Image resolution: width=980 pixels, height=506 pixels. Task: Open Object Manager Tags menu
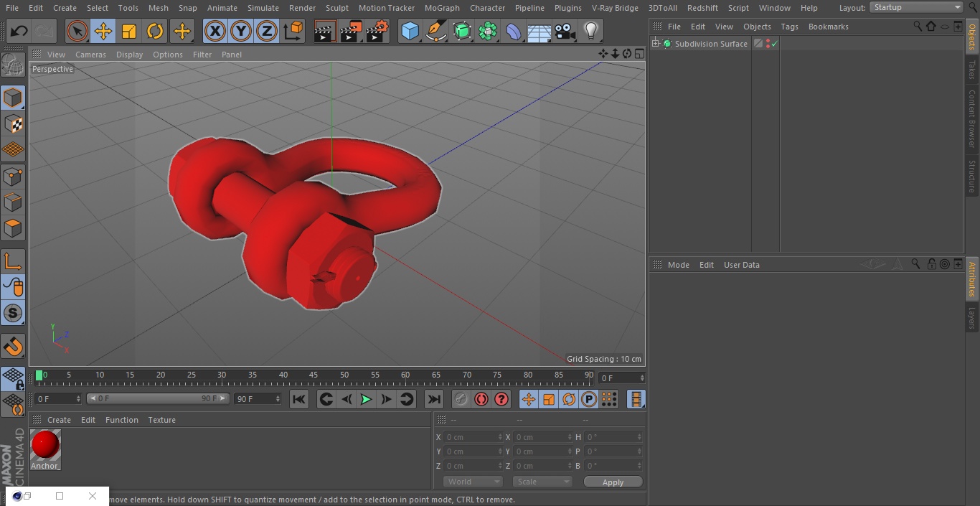point(789,27)
